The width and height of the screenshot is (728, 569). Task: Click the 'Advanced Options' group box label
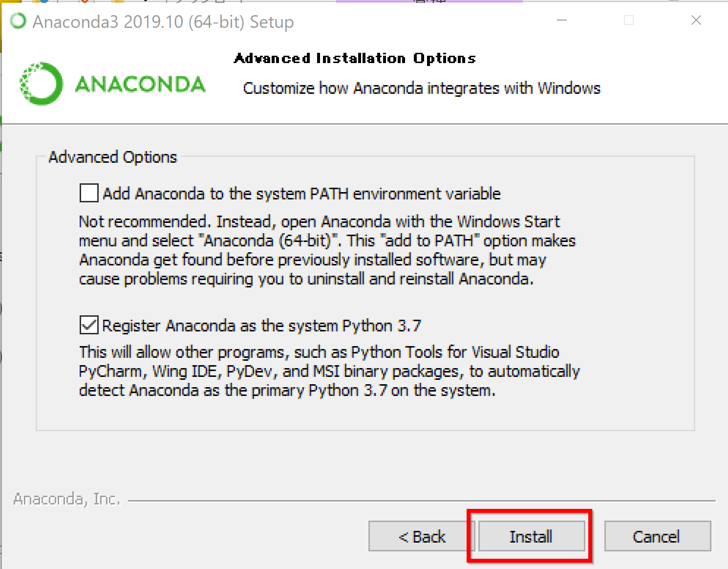(113, 157)
